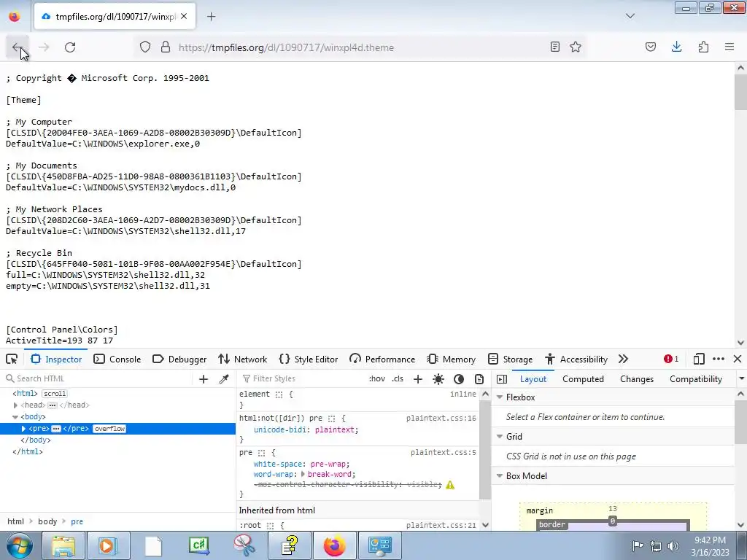List all tabs chevron button
The width and height of the screenshot is (747, 560).
pyautogui.click(x=630, y=16)
